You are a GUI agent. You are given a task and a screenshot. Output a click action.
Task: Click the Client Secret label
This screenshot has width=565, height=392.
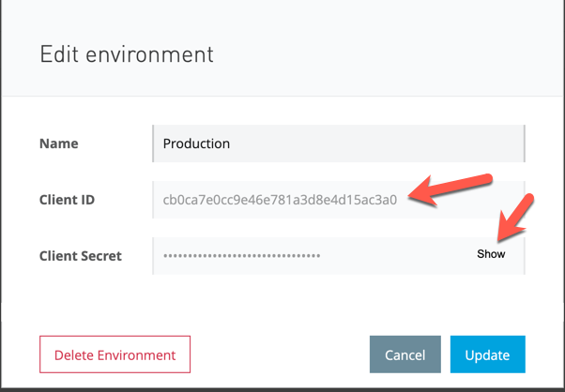pos(81,255)
